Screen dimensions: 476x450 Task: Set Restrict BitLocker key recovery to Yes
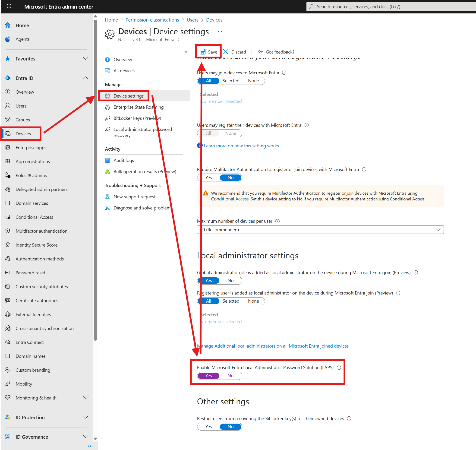coord(208,427)
